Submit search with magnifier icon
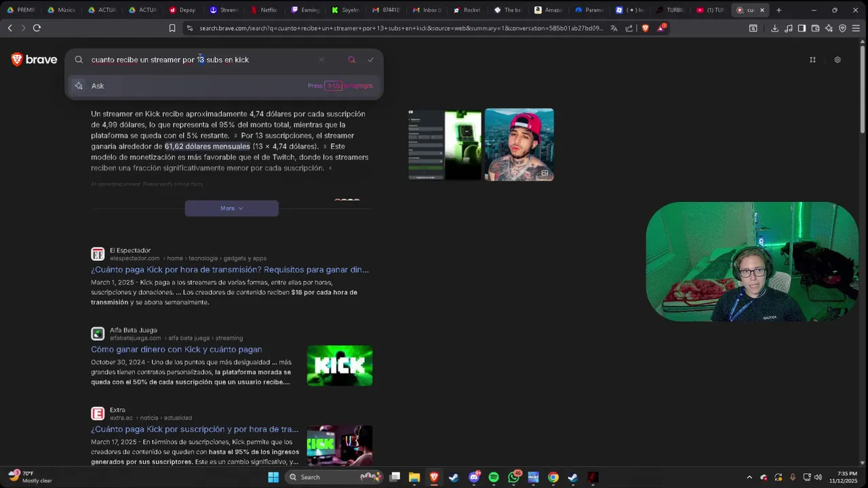Image resolution: width=868 pixels, height=488 pixels. tap(351, 60)
